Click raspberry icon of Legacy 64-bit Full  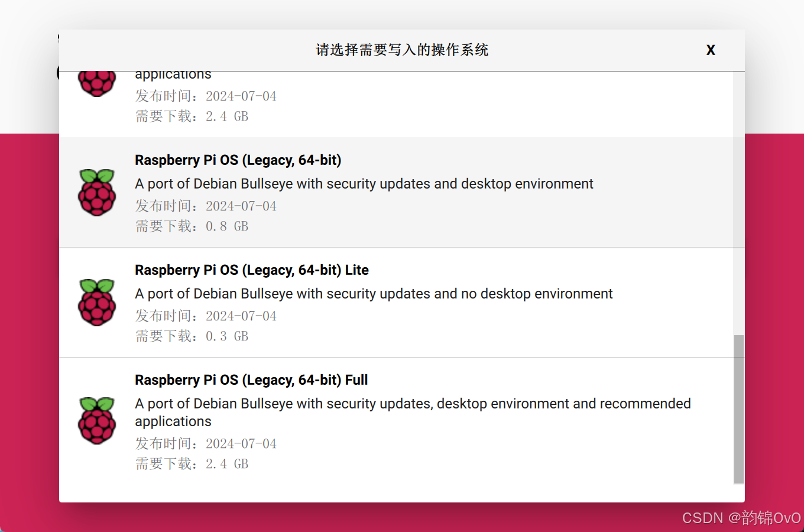(97, 421)
